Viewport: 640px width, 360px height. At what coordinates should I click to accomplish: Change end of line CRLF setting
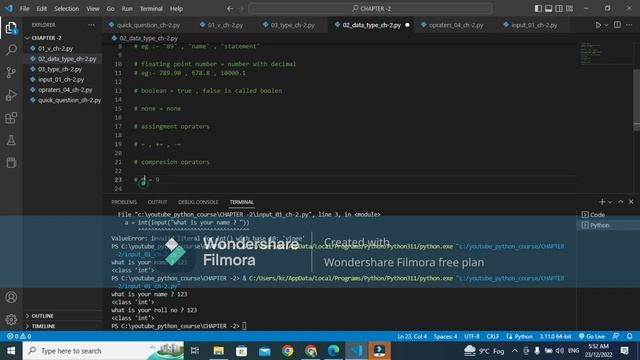(493, 336)
